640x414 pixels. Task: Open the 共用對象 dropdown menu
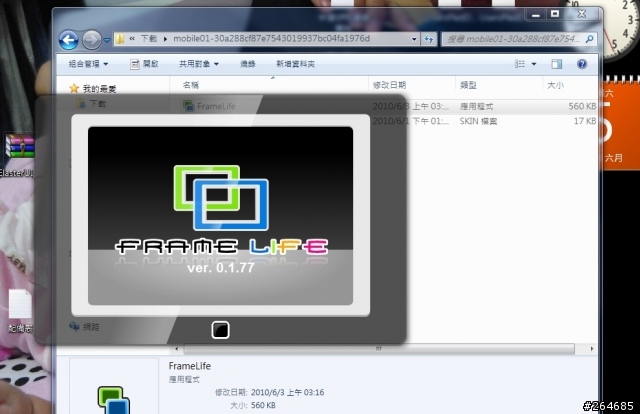point(199,64)
